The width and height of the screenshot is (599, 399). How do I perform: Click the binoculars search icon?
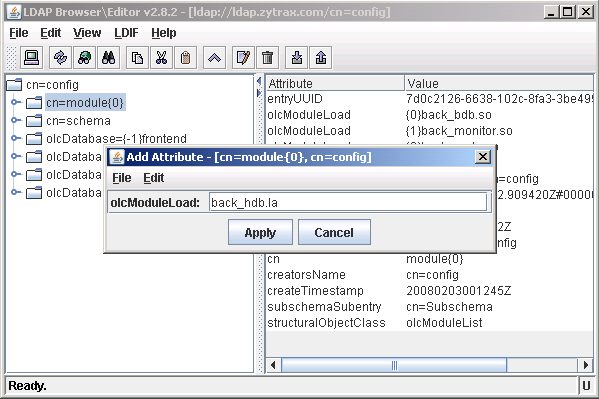[108, 58]
